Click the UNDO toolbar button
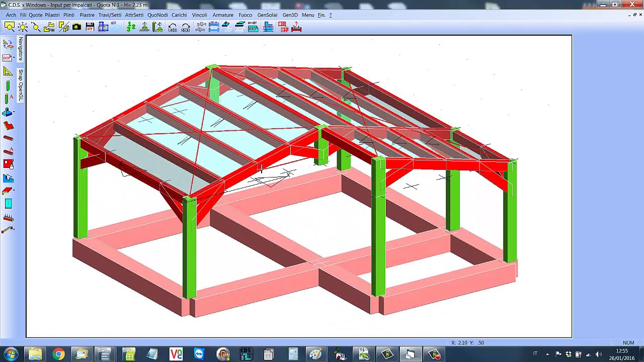This screenshot has height=362, width=644. coord(173,27)
